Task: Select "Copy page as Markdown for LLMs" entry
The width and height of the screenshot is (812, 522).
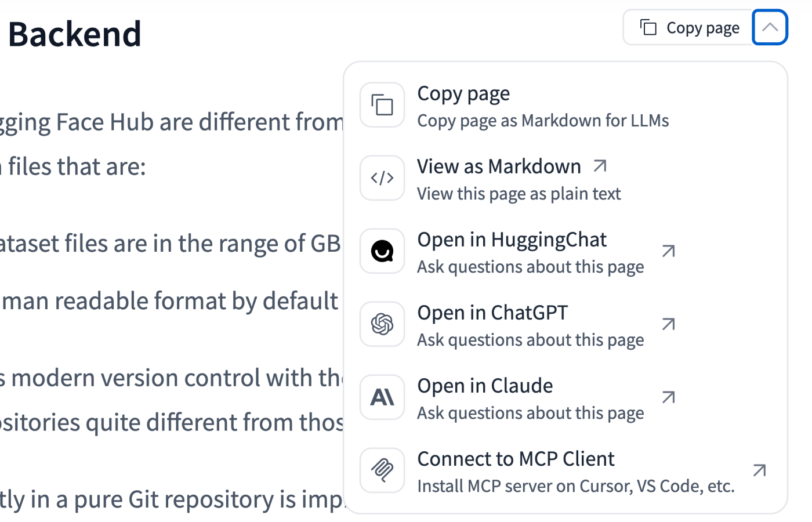Action: pos(542,121)
